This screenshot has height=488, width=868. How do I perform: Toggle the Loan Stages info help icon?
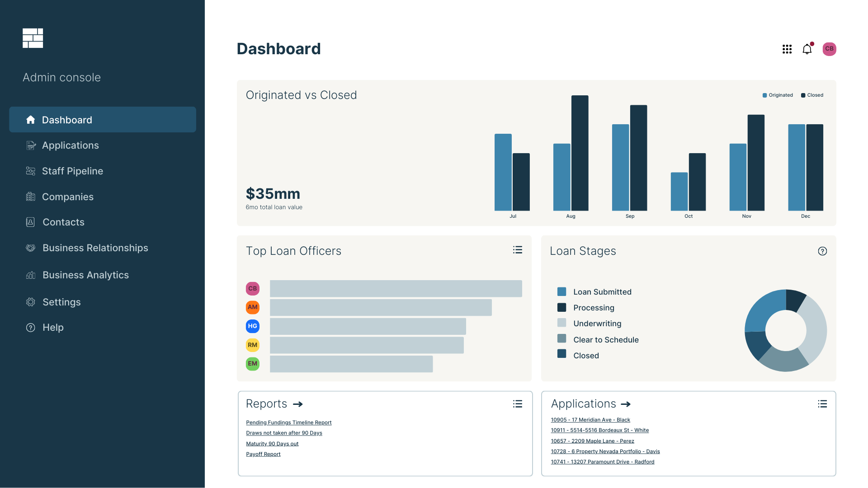click(x=822, y=251)
